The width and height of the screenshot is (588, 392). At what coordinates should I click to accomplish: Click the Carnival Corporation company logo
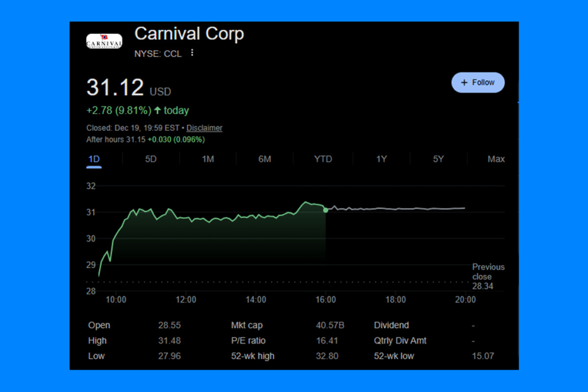103,41
